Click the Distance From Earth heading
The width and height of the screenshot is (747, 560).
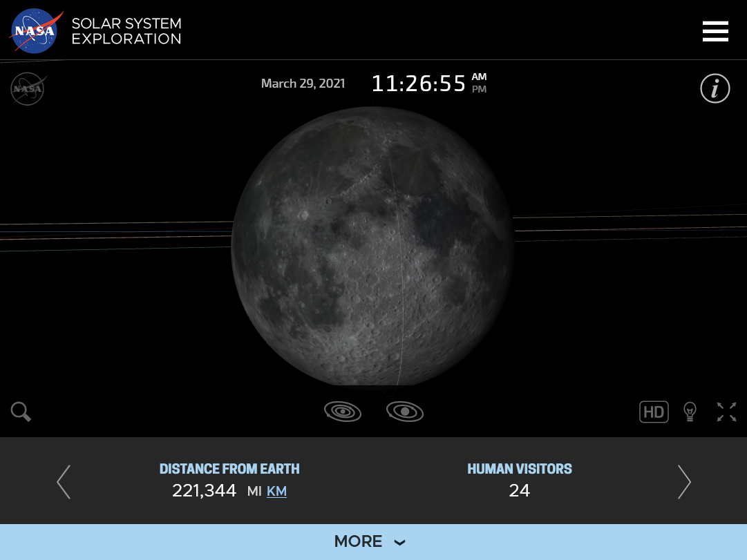pos(229,469)
